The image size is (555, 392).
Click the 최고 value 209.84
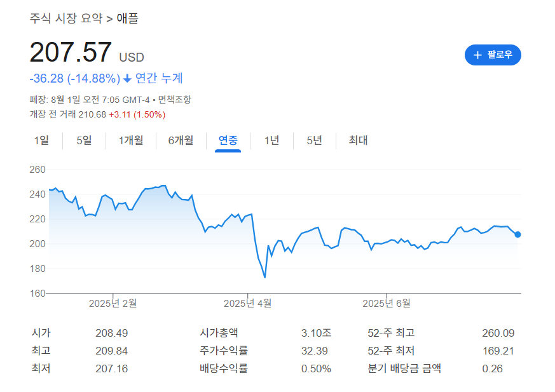pos(111,351)
